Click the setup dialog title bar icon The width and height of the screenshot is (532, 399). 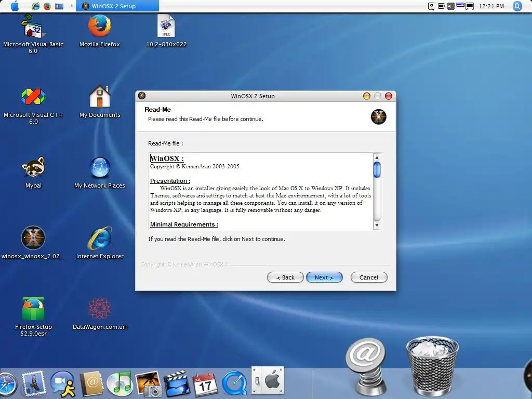pyautogui.click(x=142, y=96)
